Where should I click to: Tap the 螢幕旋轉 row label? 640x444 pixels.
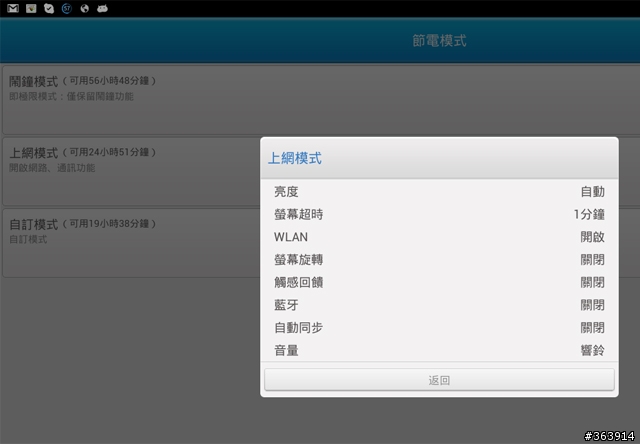pyautogui.click(x=298, y=260)
